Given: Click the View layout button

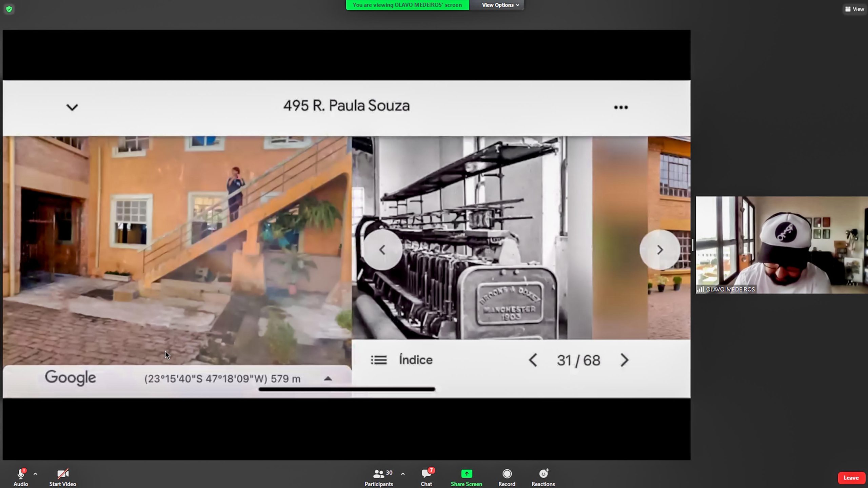Looking at the screenshot, I should point(854,9).
